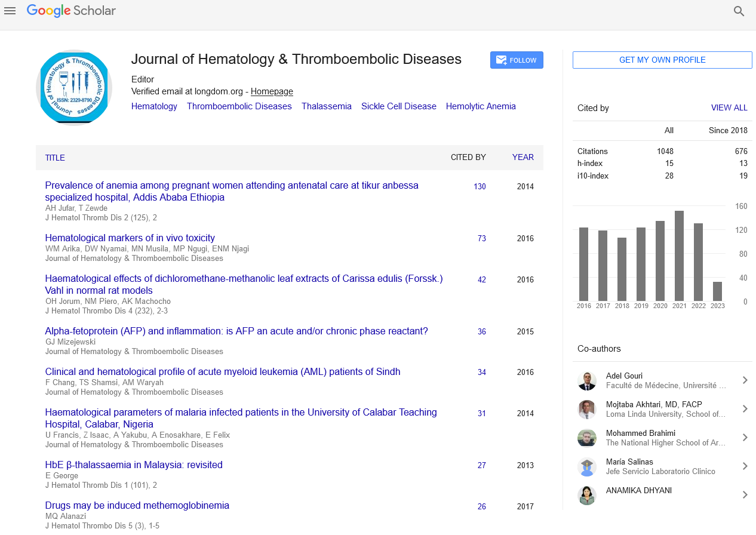
Task: Click the 2021 citations bar
Action: pos(679,256)
